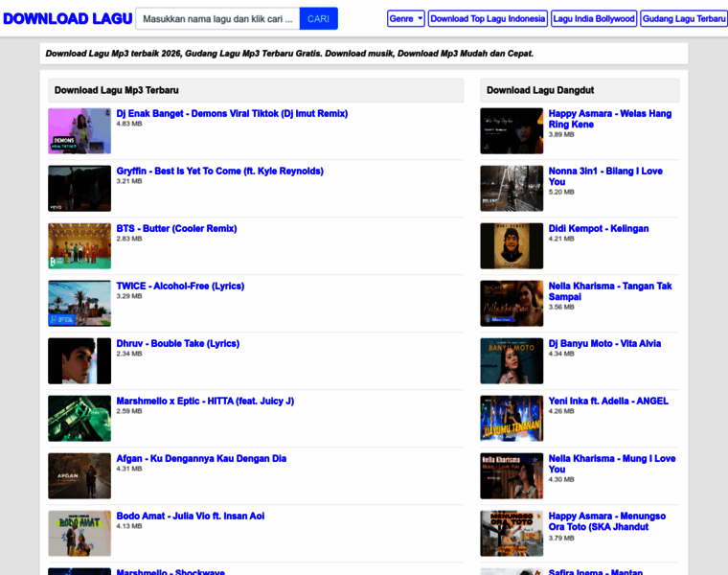Image resolution: width=728 pixels, height=575 pixels.
Task: Open Lagu India Bollywood menu item
Action: click(x=593, y=18)
